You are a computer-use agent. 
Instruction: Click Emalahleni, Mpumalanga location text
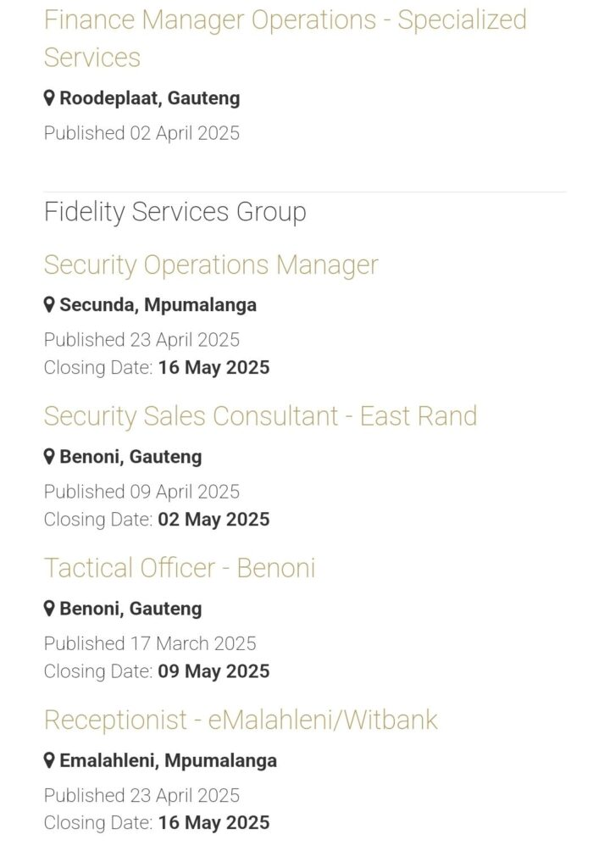point(168,760)
